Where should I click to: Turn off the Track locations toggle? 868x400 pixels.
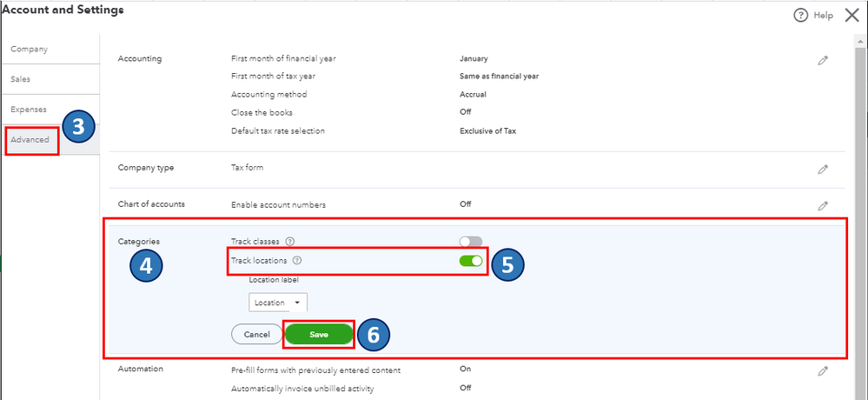[471, 261]
